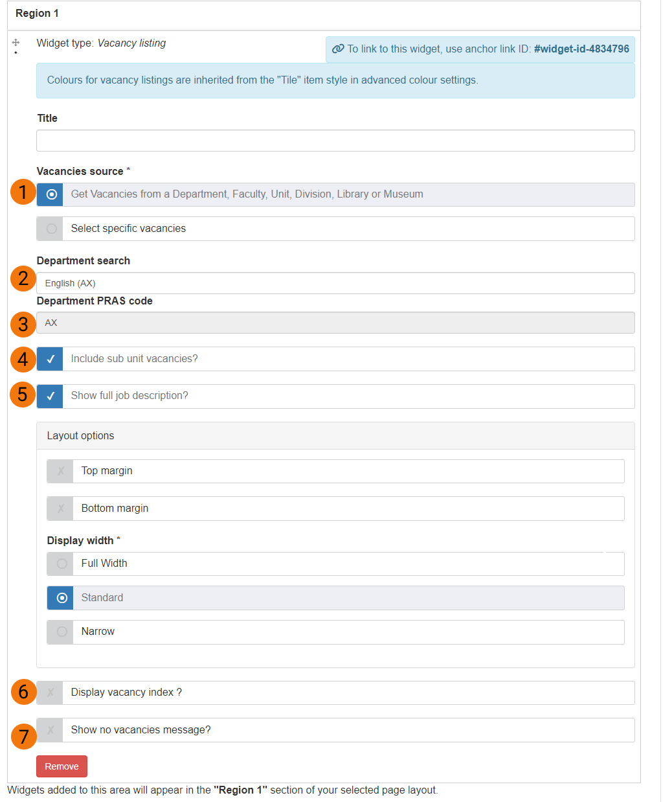The image size is (672, 802).
Task: Toggle 'Include sub unit vacancies?' checkbox
Action: click(50, 359)
